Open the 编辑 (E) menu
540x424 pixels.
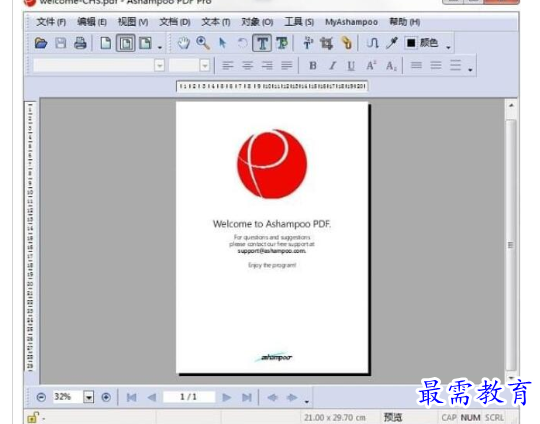point(92,22)
